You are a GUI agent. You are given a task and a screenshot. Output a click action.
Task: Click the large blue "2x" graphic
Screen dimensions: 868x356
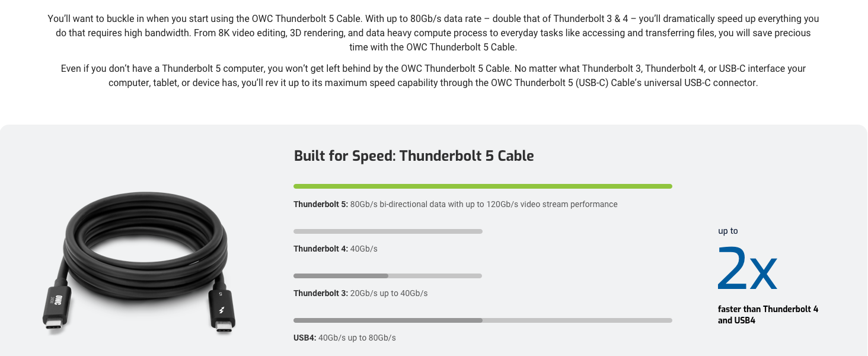(x=746, y=269)
